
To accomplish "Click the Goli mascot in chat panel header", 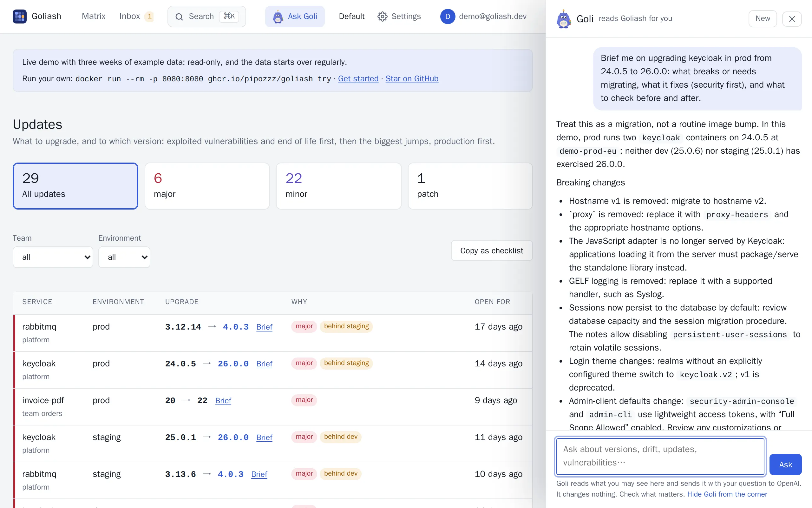I will coord(564,19).
